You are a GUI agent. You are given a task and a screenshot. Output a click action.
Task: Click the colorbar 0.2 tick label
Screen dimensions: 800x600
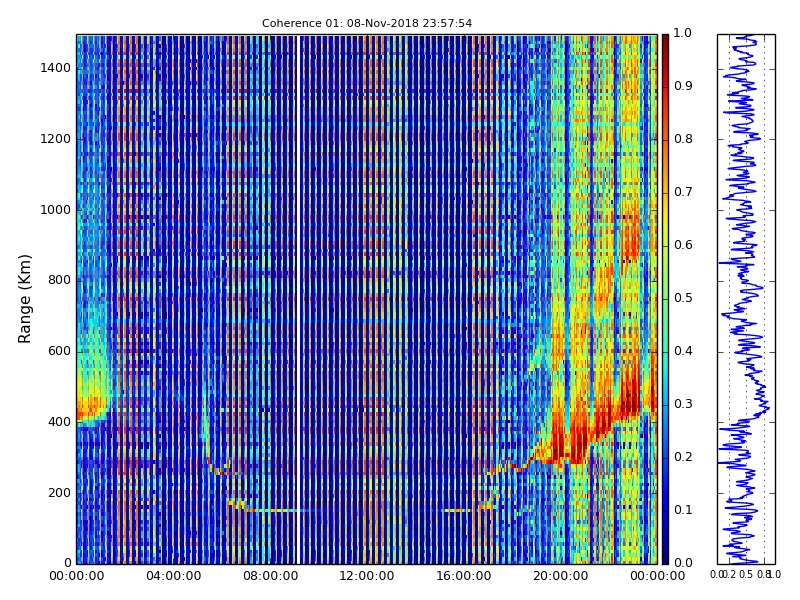tap(683, 457)
